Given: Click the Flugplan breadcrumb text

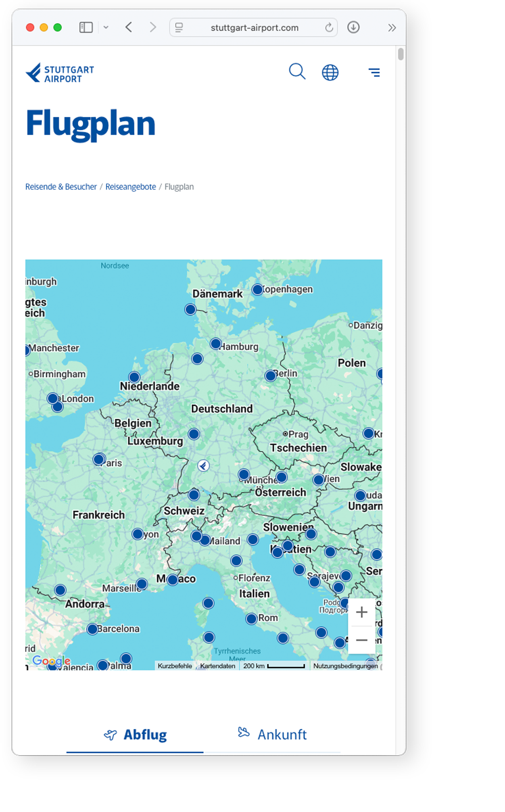Looking at the screenshot, I should 179,187.
